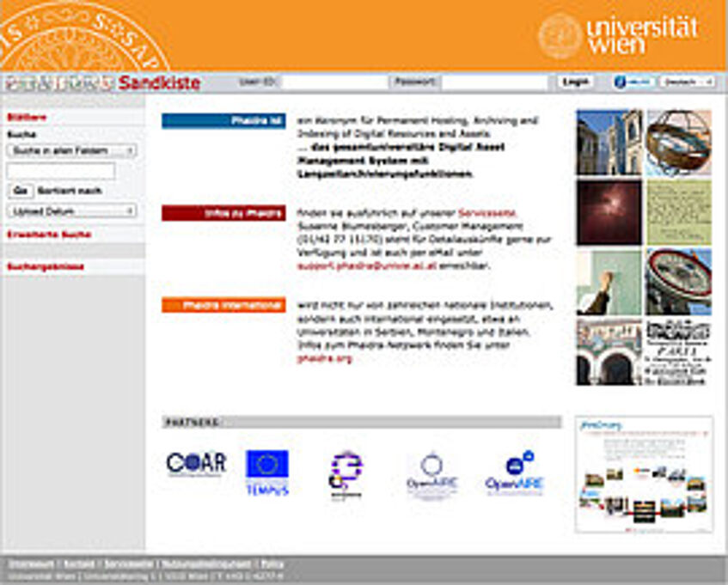728x585 pixels.
Task: Open the Deutsch language dropdown
Action: [687, 82]
